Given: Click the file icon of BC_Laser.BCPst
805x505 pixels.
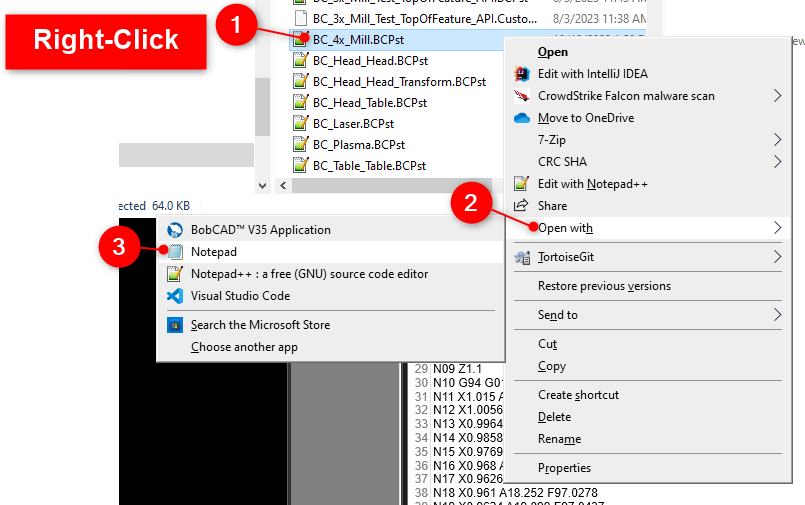Looking at the screenshot, I should (300, 124).
